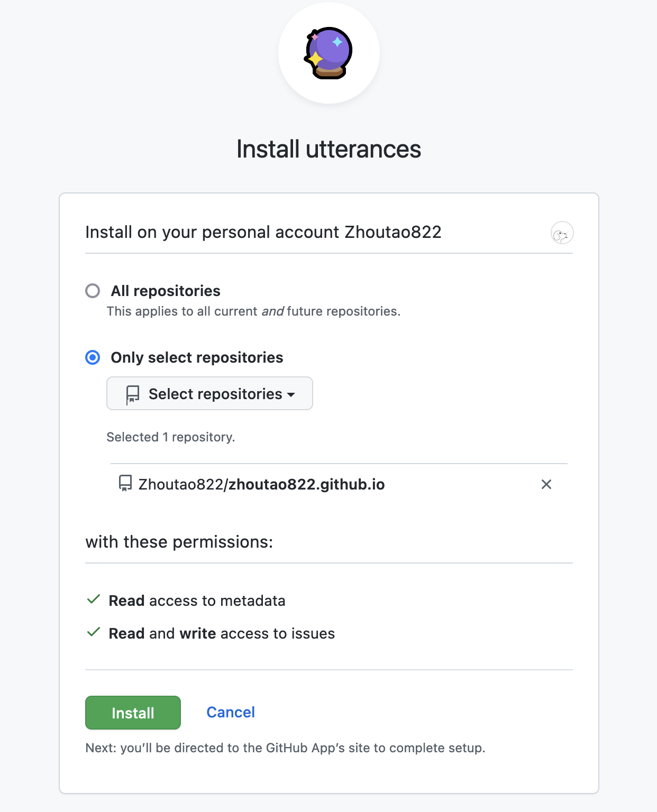
Task: Select the All repositories radio button
Action: coord(93,291)
